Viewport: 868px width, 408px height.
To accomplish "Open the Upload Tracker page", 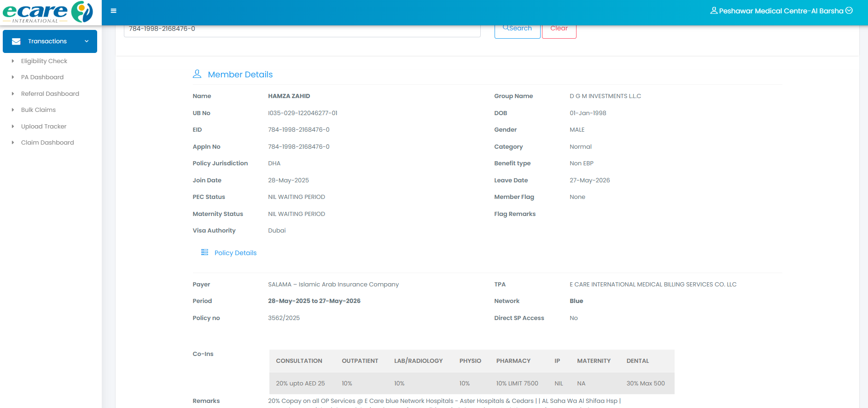I will pyautogui.click(x=44, y=127).
